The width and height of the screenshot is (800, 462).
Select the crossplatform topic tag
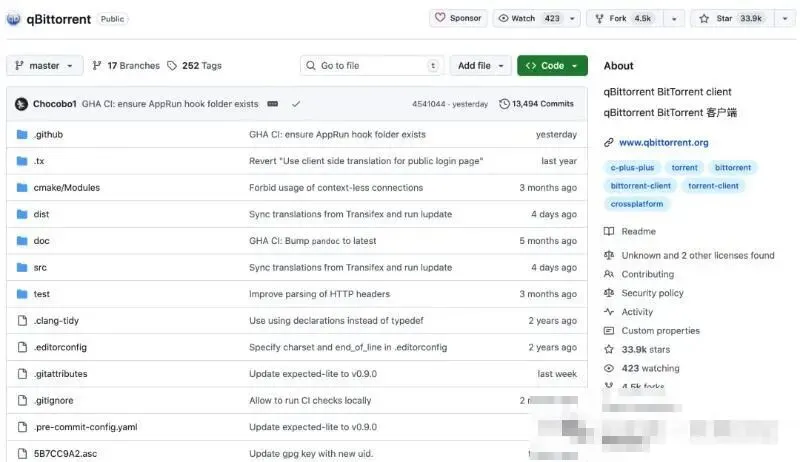[637, 204]
